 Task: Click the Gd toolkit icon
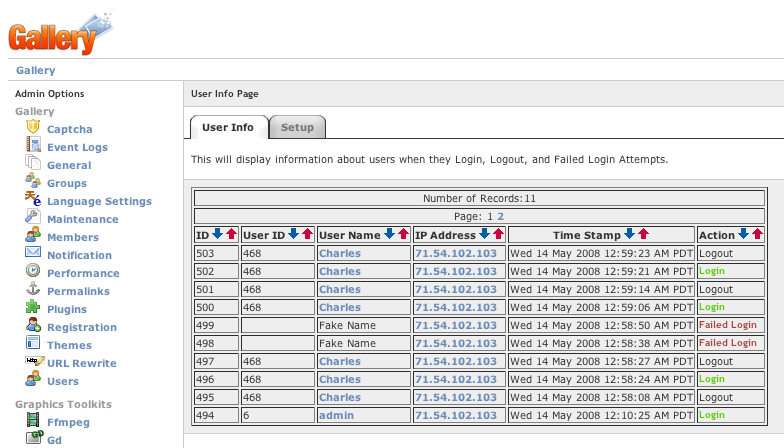34,438
